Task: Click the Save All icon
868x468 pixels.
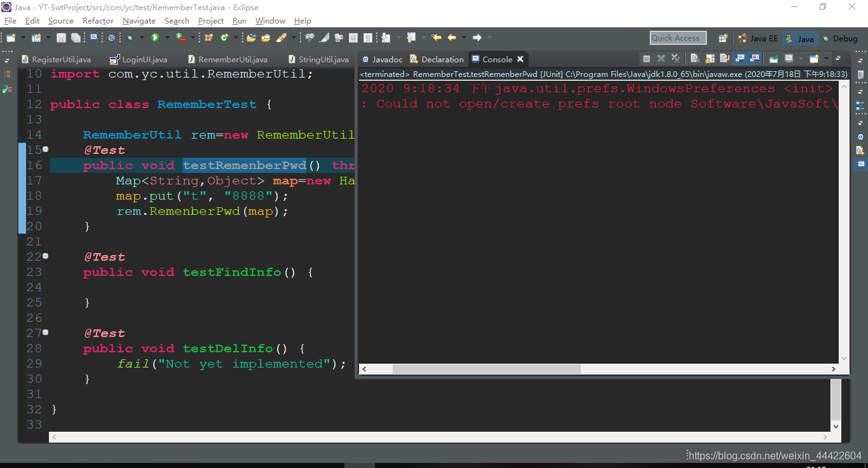Action: (76, 38)
